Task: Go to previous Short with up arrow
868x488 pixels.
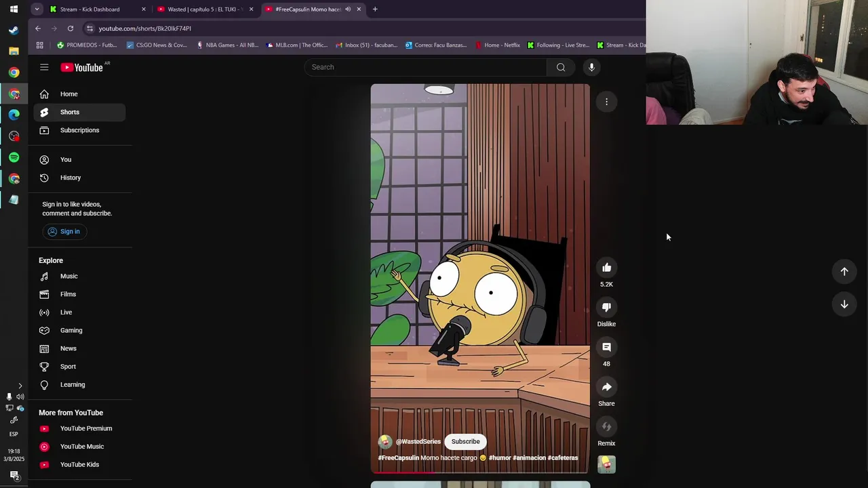Action: [844, 271]
